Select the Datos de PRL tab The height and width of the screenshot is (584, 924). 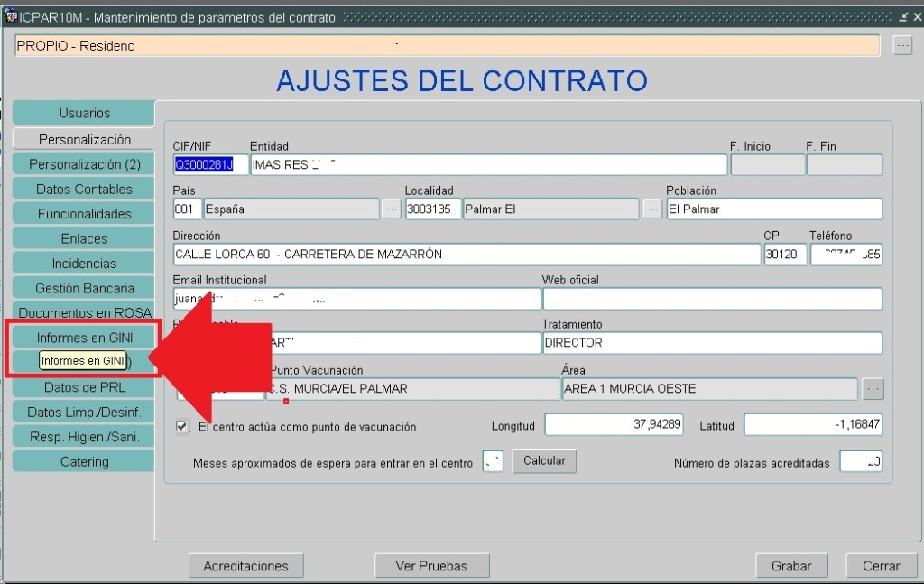pyautogui.click(x=84, y=387)
